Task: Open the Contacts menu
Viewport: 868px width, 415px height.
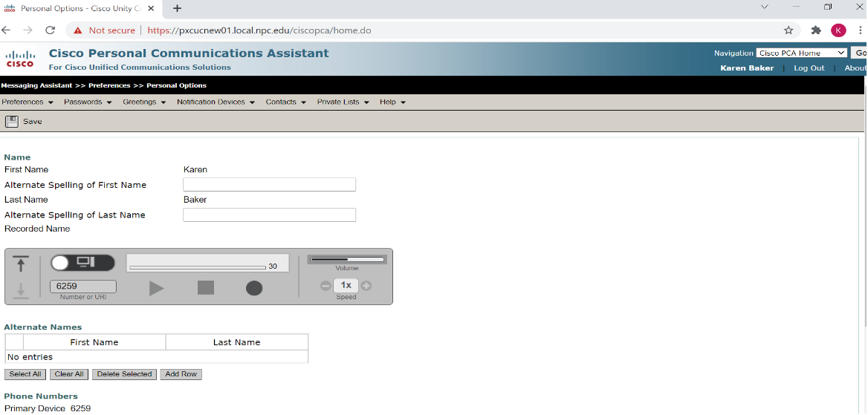Action: click(x=285, y=102)
